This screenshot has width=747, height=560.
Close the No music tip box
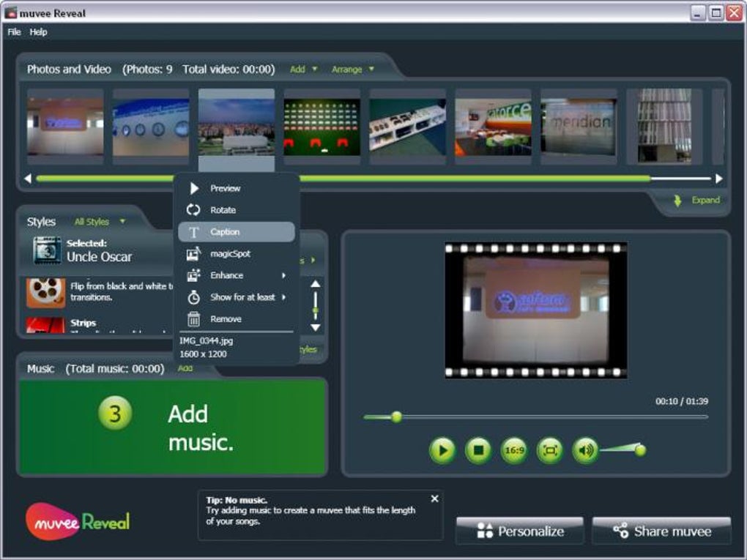tap(434, 499)
